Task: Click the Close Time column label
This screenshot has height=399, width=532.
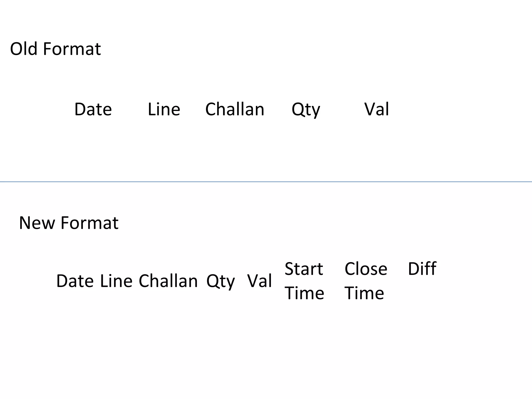Action: 366,281
